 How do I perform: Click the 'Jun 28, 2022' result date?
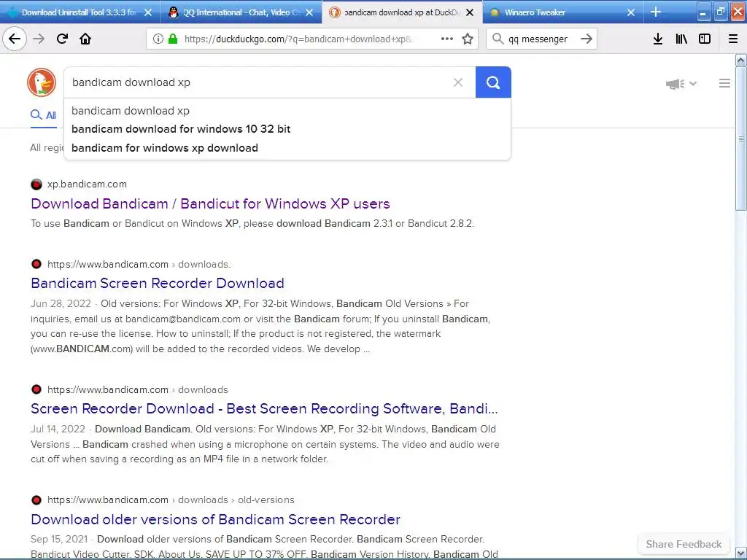(61, 304)
